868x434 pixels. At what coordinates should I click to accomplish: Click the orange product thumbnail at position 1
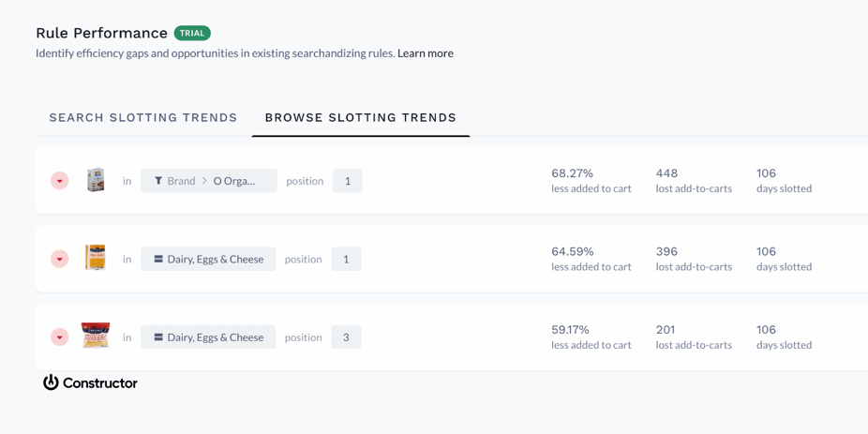[x=96, y=258]
